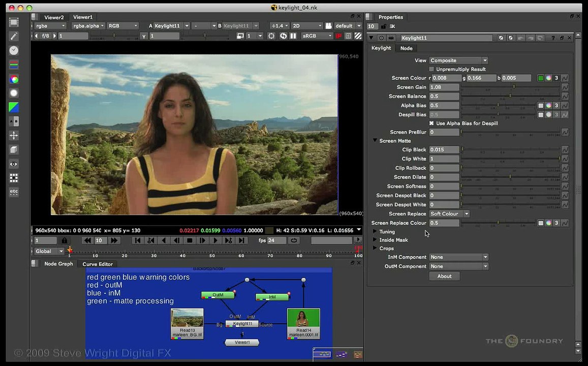Jump to the last frame
This screenshot has height=366, width=588.
[241, 240]
